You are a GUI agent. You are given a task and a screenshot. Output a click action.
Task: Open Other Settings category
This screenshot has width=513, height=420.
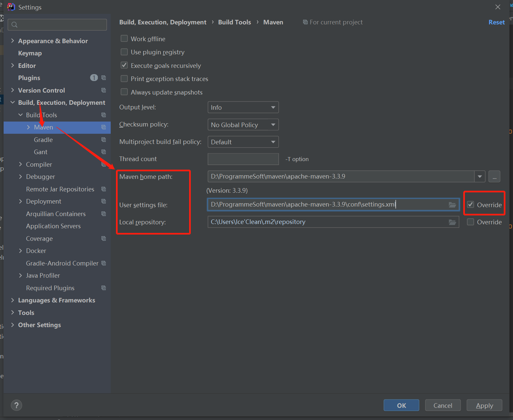40,325
